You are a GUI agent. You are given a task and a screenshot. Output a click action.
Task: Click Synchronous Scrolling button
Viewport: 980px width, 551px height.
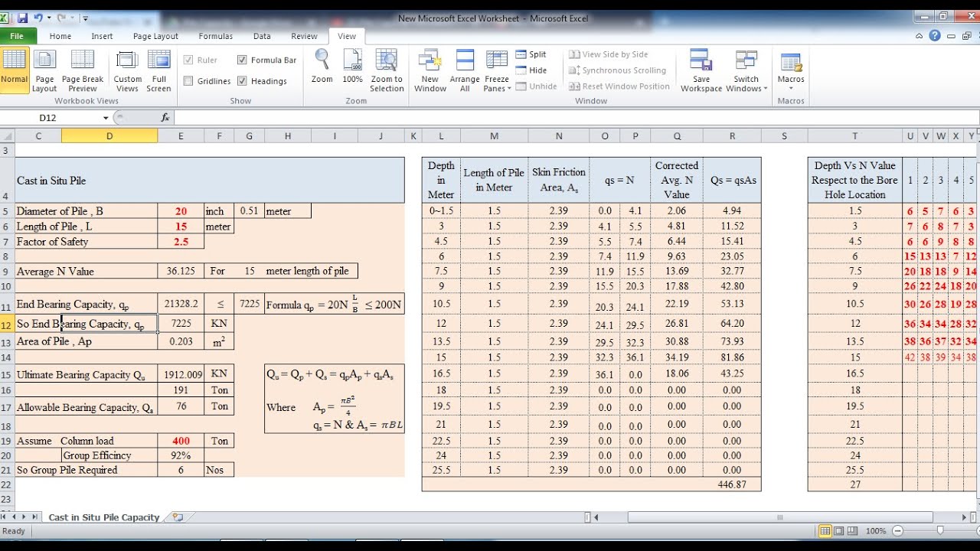(617, 70)
